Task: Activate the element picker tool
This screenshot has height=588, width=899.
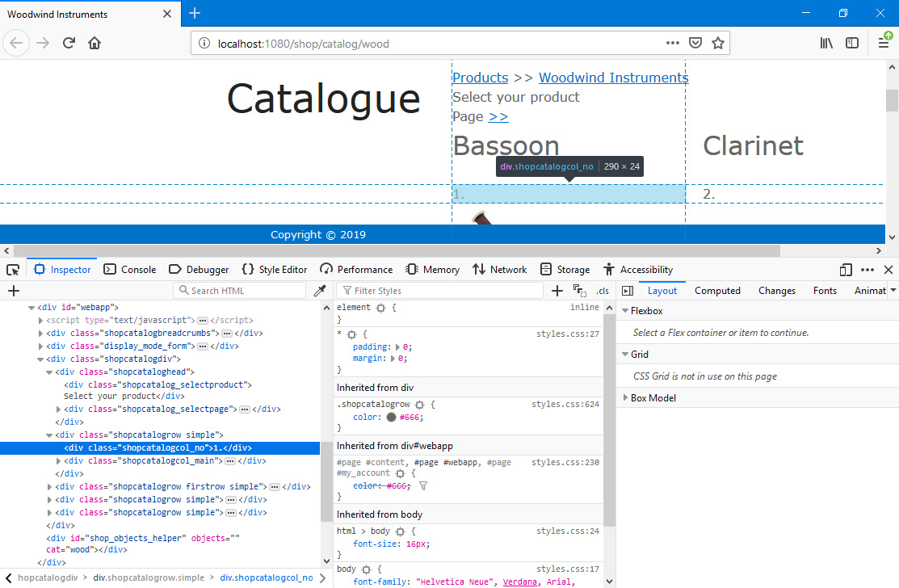Action: pos(13,270)
